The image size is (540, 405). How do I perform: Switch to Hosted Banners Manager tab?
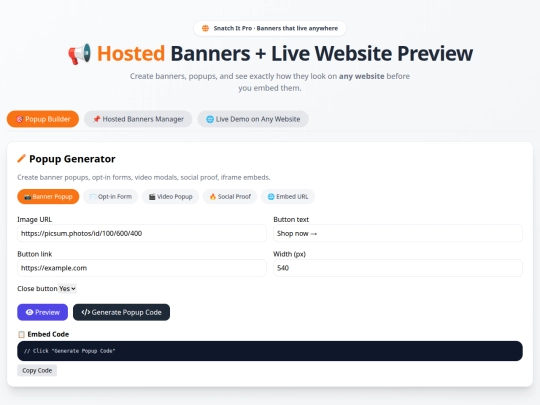click(x=138, y=119)
